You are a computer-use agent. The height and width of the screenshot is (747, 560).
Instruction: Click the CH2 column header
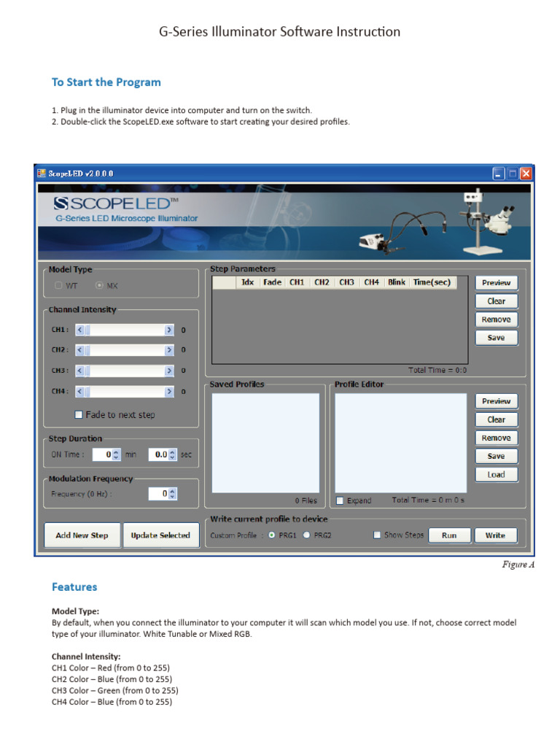[x=322, y=282]
